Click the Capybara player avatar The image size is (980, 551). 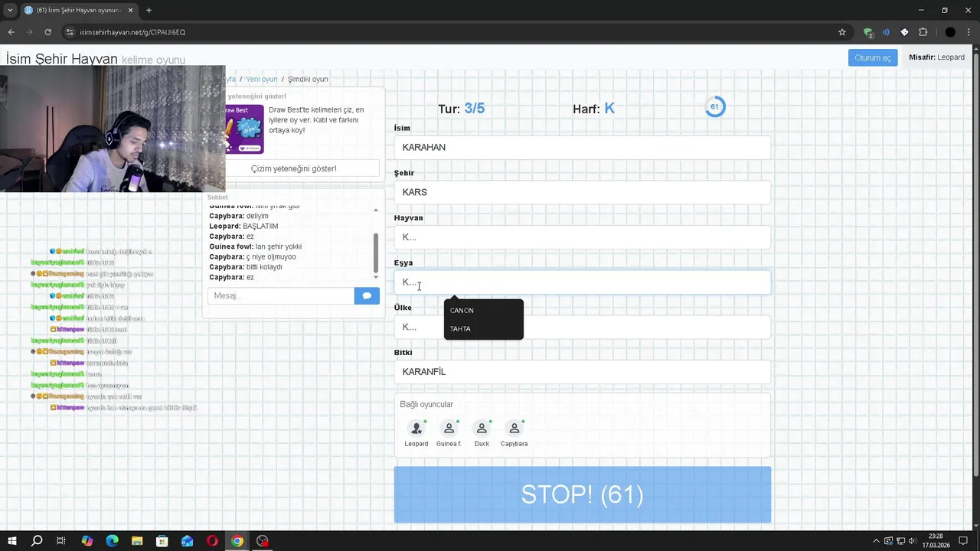[514, 429]
